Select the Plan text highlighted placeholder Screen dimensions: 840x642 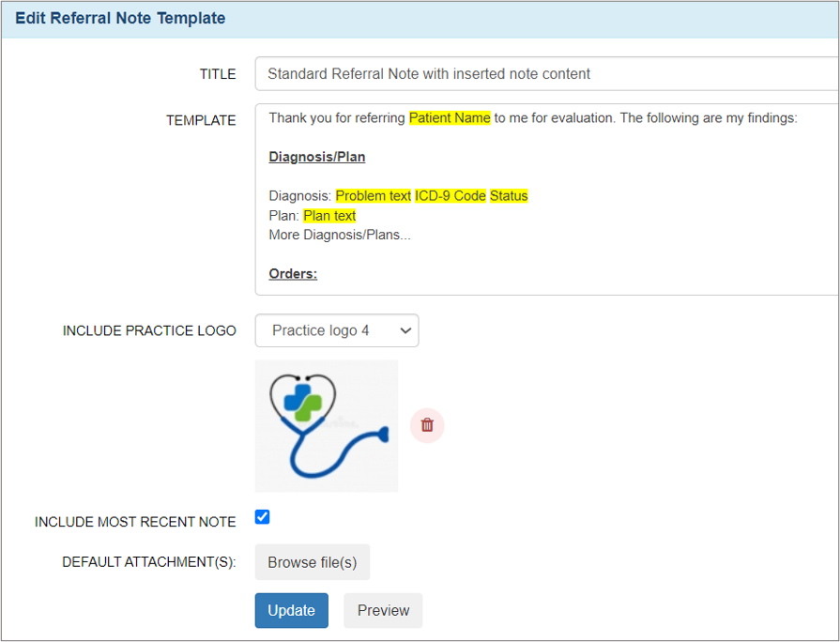329,215
